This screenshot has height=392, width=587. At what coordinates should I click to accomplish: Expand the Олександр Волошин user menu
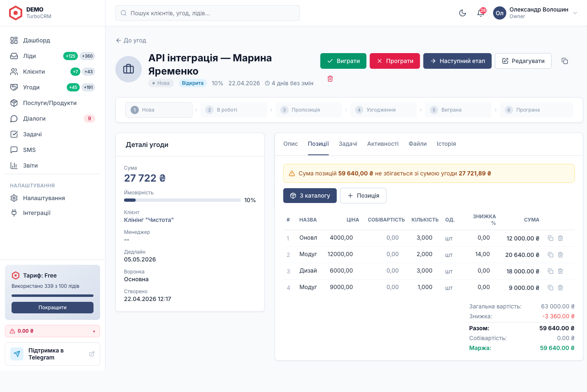pyautogui.click(x=575, y=13)
